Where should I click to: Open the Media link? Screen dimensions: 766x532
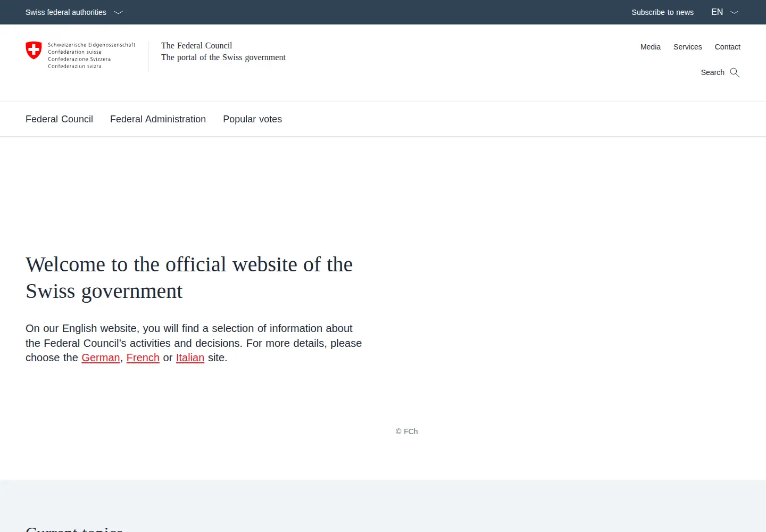650,47
